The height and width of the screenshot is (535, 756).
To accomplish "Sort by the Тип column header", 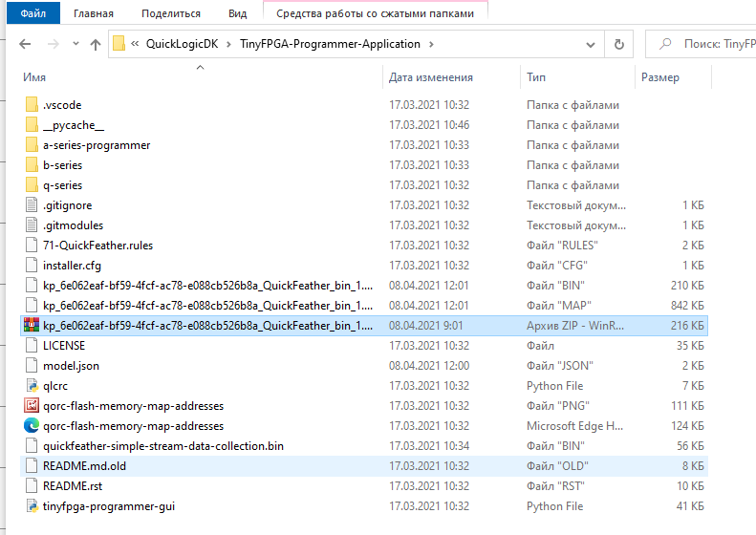I will pos(536,77).
